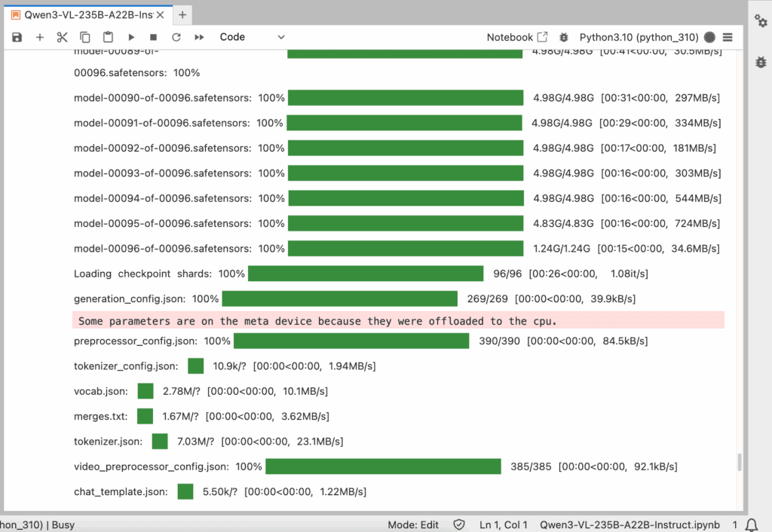Screen dimensions: 772x532
Task: Open a new launcher tab
Action: pyautogui.click(x=182, y=14)
